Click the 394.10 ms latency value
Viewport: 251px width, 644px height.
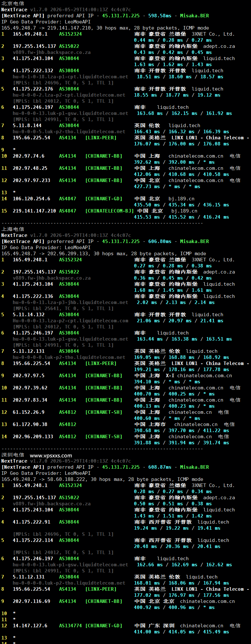coord(147,382)
